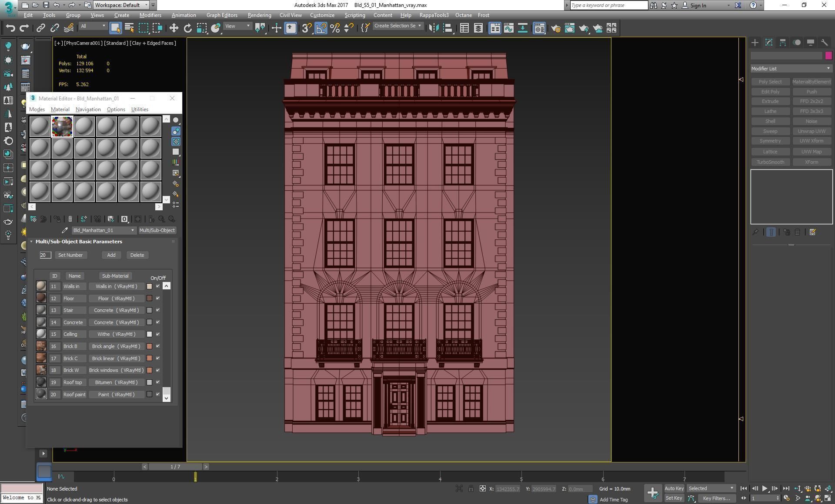
Task: Click object color magenta swatch
Action: 828,56
